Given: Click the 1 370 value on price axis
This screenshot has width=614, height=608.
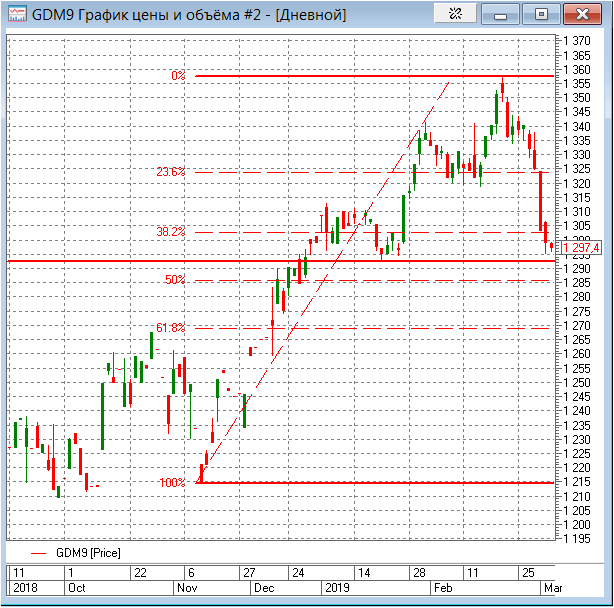Looking at the screenshot, I should (x=579, y=41).
